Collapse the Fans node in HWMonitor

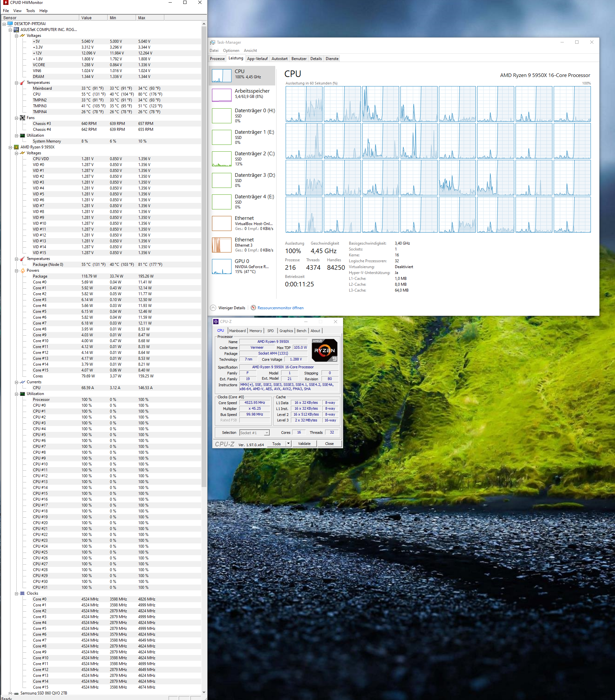tap(16, 118)
